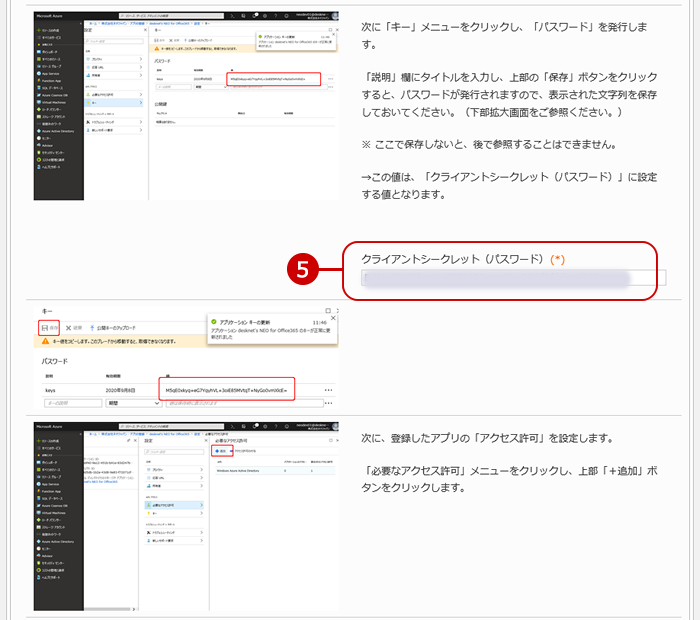Click the orange warning triangle in enlarged キー panel
Screen dimensions: 700x620
tap(45, 341)
